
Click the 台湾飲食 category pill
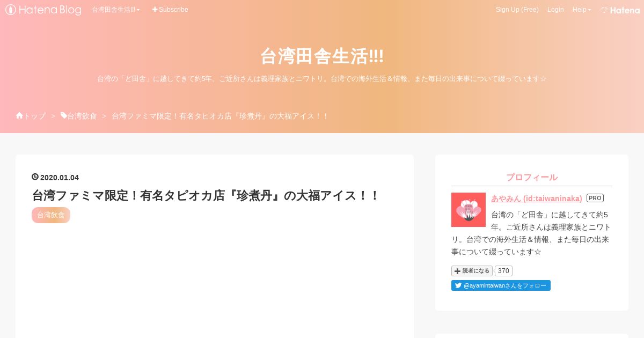[51, 215]
